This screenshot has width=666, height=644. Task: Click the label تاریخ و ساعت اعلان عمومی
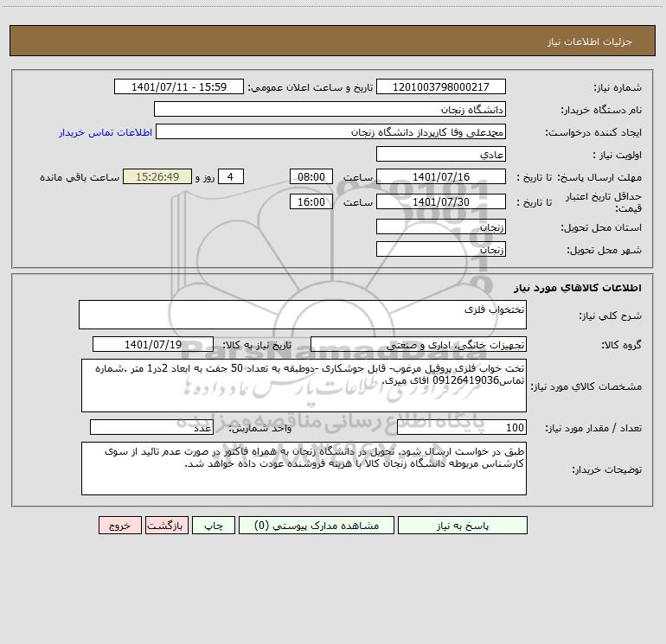(x=310, y=87)
